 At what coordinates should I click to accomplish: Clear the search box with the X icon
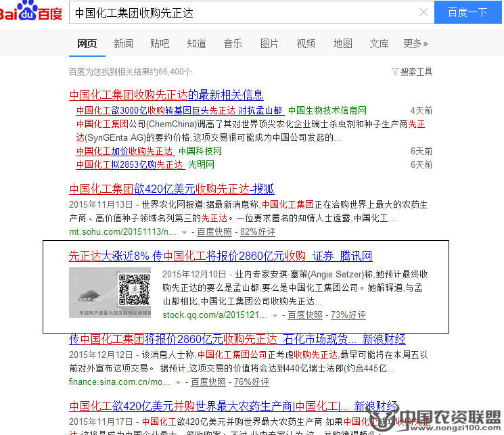click(423, 13)
